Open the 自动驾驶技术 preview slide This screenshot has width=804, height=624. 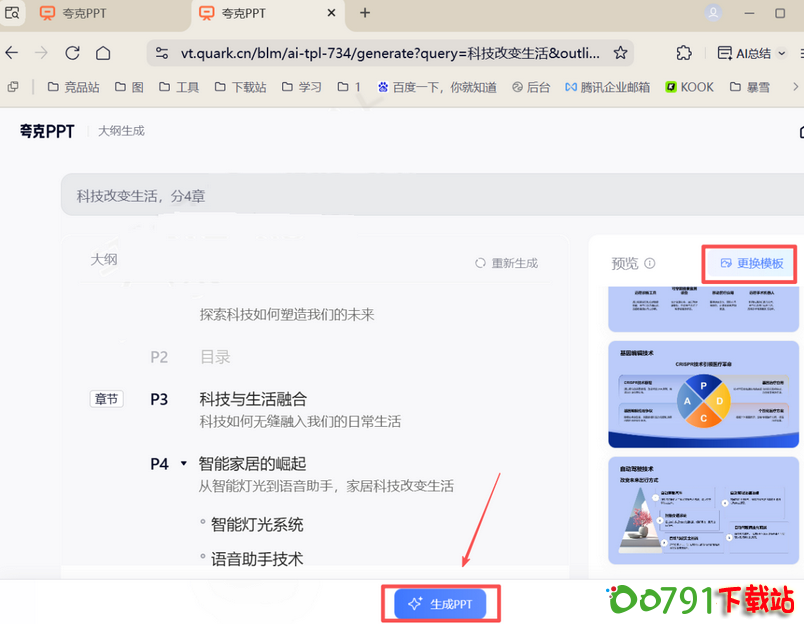pyautogui.click(x=703, y=510)
